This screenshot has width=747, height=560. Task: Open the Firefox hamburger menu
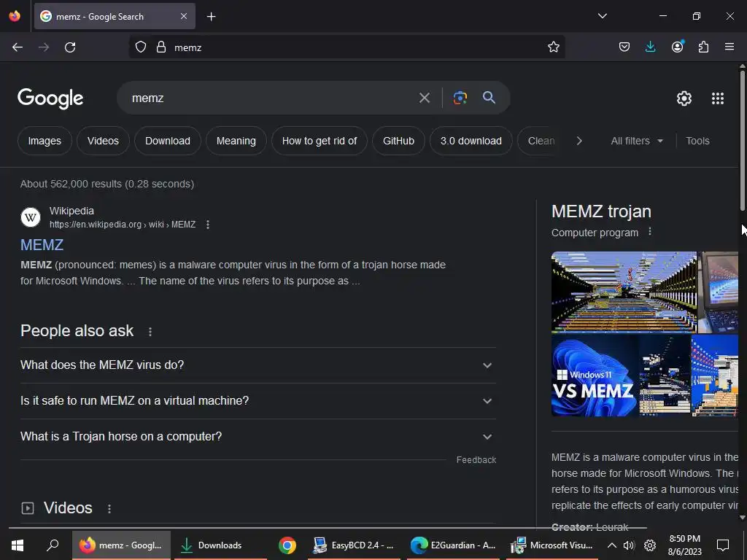[x=729, y=47]
